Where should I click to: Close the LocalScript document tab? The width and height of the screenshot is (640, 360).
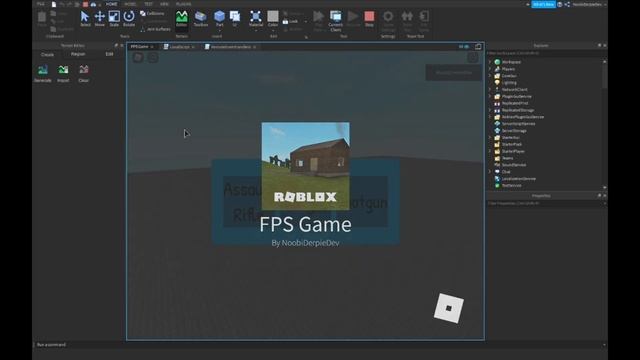193,47
